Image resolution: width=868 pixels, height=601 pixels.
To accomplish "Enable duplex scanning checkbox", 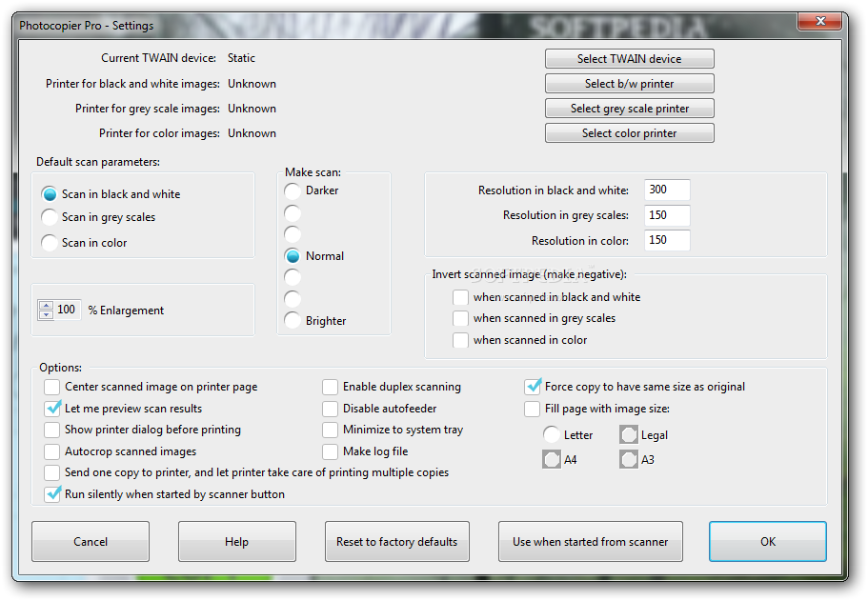I will pyautogui.click(x=330, y=387).
